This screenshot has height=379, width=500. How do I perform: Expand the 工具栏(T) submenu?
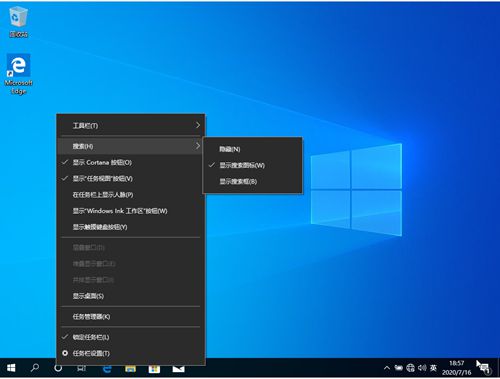click(x=131, y=126)
